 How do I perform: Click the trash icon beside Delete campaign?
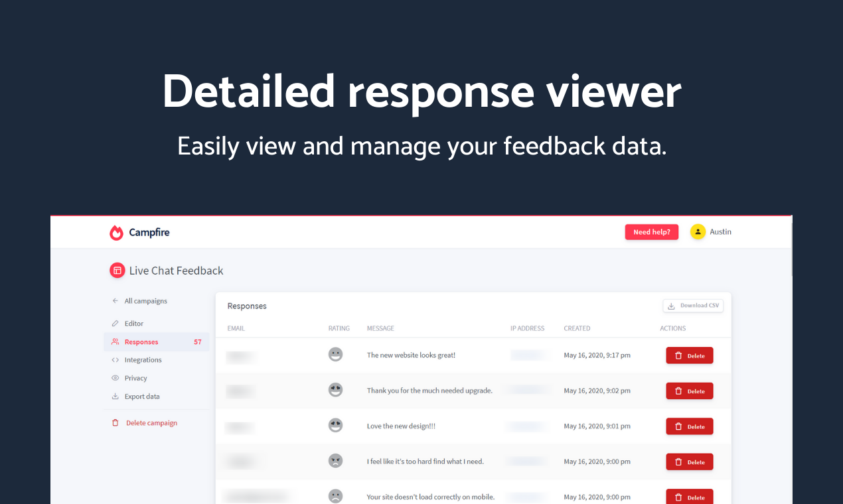coord(115,423)
